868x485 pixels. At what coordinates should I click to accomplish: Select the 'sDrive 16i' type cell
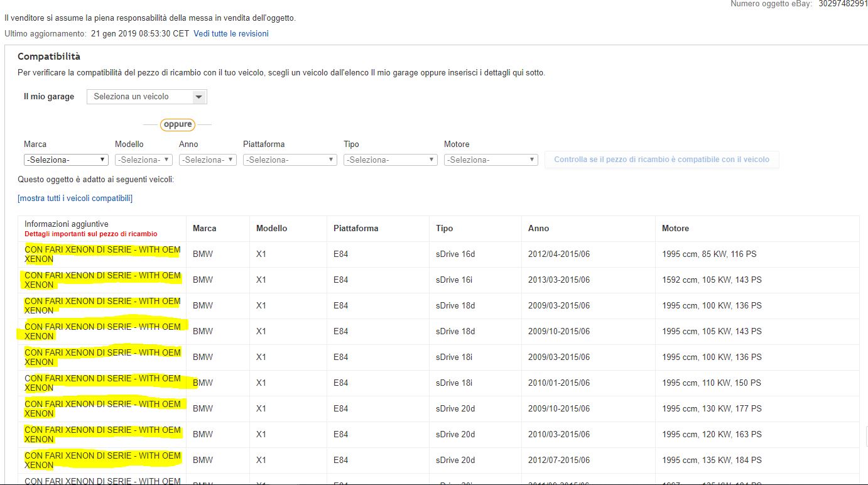click(x=454, y=280)
